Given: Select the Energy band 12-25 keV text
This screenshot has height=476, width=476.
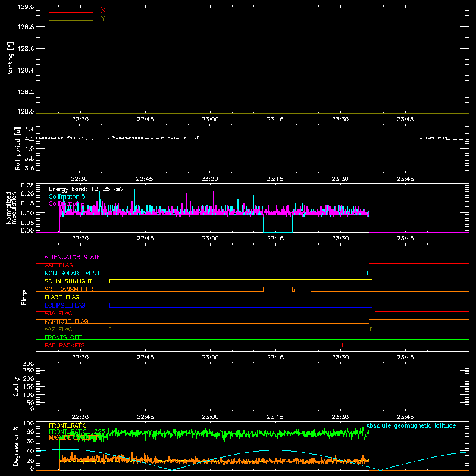Looking at the screenshot, I should click(x=86, y=189).
